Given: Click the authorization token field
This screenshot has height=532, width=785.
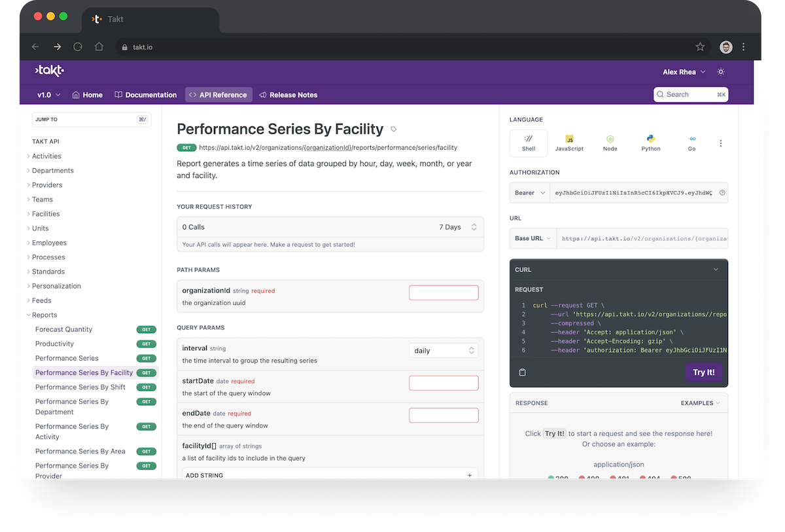Looking at the screenshot, I should click(x=634, y=193).
